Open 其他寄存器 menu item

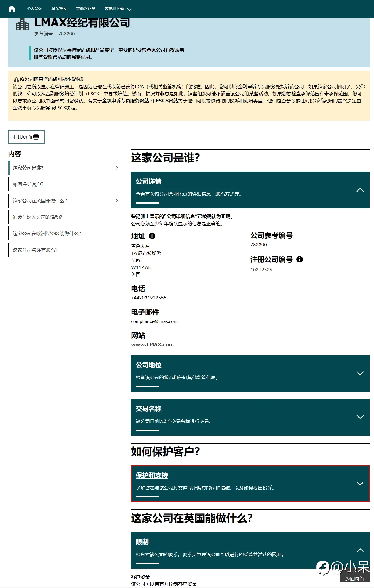pyautogui.click(x=86, y=9)
